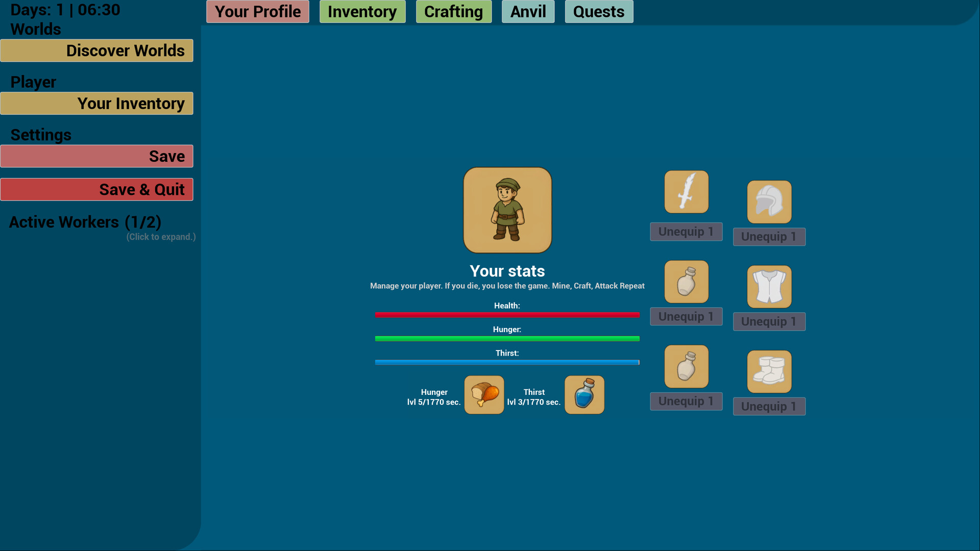Click the sword weapon equipment slot
Image resolution: width=980 pixels, height=551 pixels.
[686, 192]
